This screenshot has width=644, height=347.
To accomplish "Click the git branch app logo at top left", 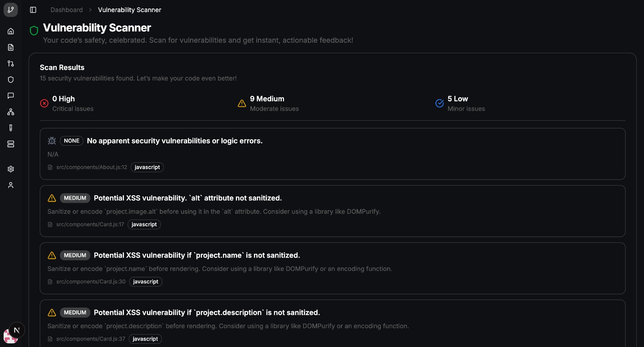I will pos(10,10).
